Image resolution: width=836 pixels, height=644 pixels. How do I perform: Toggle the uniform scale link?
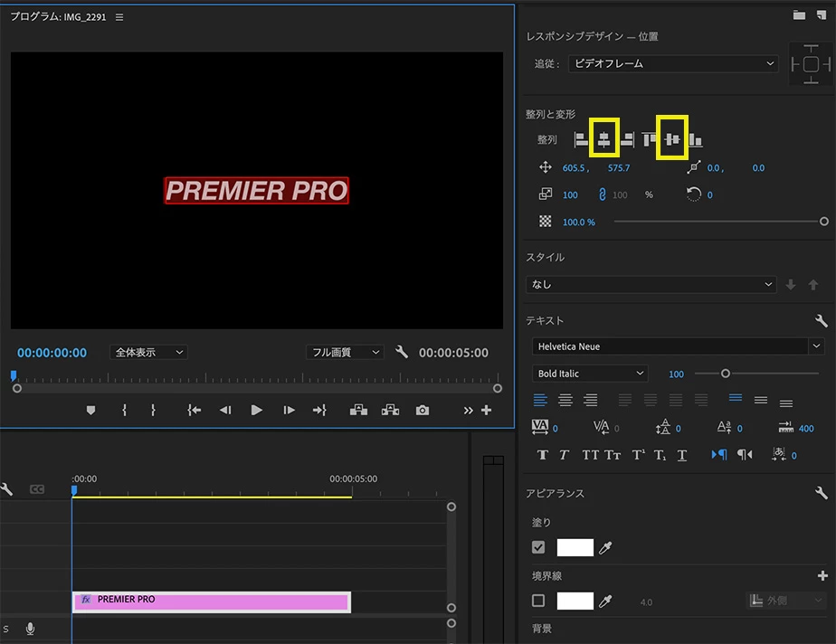point(602,194)
